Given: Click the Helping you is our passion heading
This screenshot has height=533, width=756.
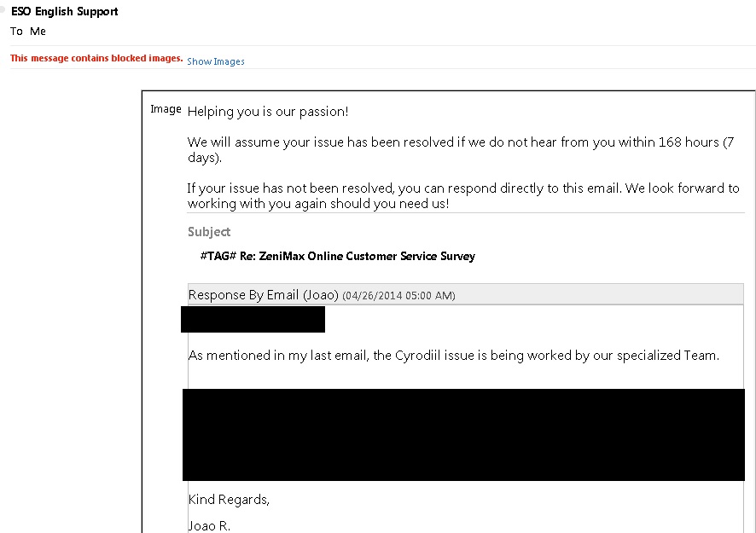Looking at the screenshot, I should click(x=268, y=112).
